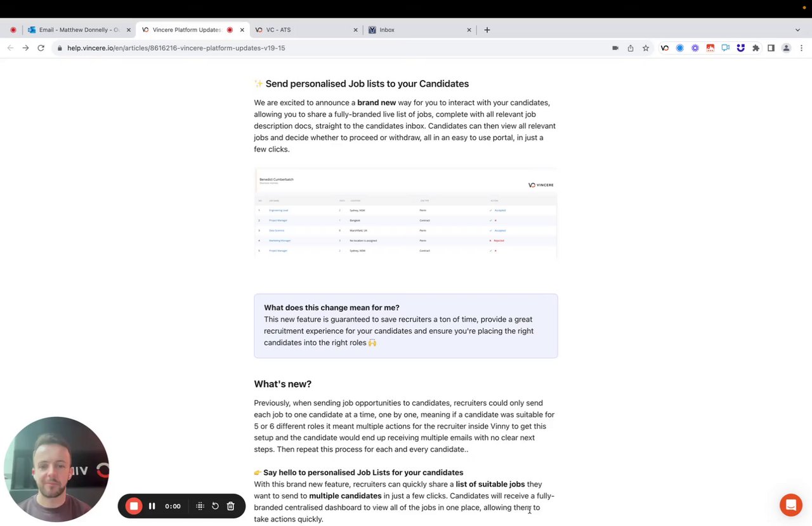Click the What's new? heading

tap(282, 384)
